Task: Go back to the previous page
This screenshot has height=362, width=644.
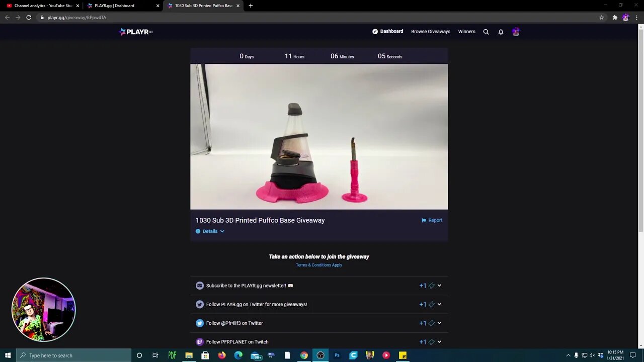Action: pyautogui.click(x=7, y=17)
